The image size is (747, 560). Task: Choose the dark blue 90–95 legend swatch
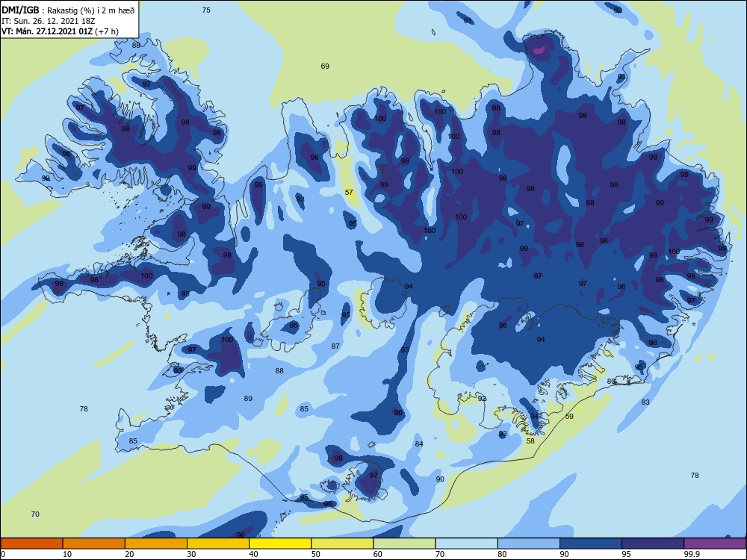click(591, 544)
